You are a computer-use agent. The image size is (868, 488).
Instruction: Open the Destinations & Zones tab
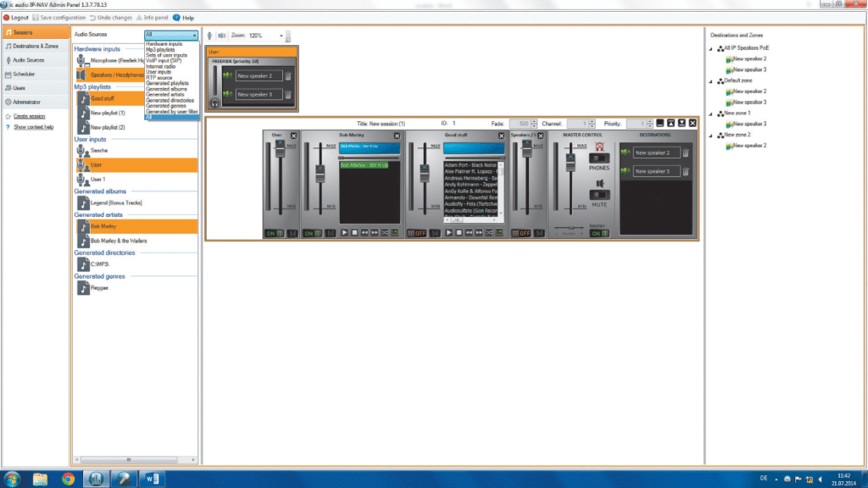(x=36, y=46)
